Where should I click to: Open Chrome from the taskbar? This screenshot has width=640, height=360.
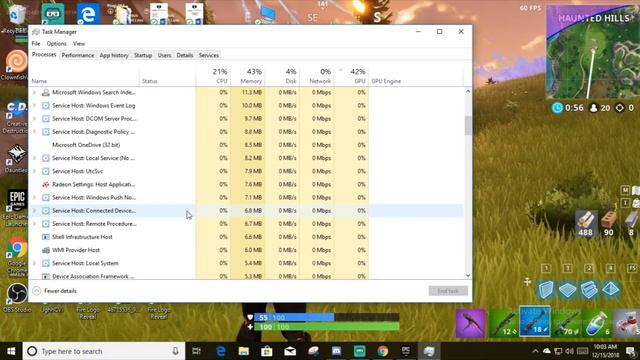point(383,351)
